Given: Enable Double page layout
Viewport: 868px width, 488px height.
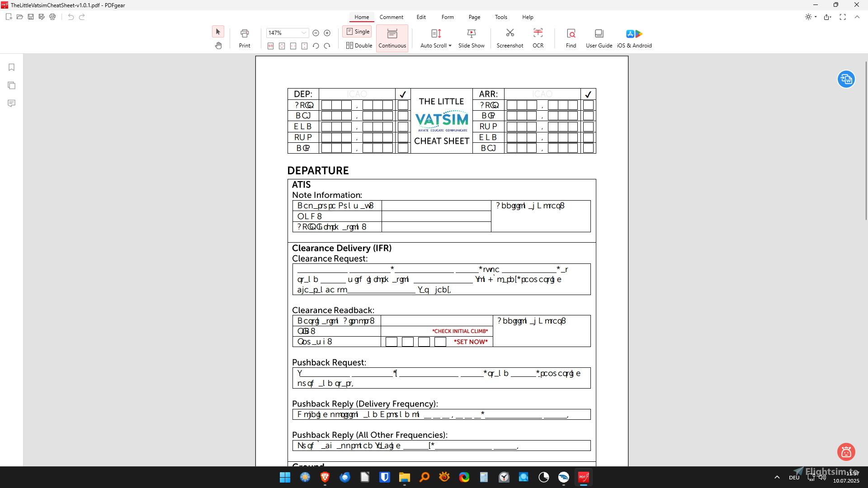Looking at the screenshot, I should (359, 45).
